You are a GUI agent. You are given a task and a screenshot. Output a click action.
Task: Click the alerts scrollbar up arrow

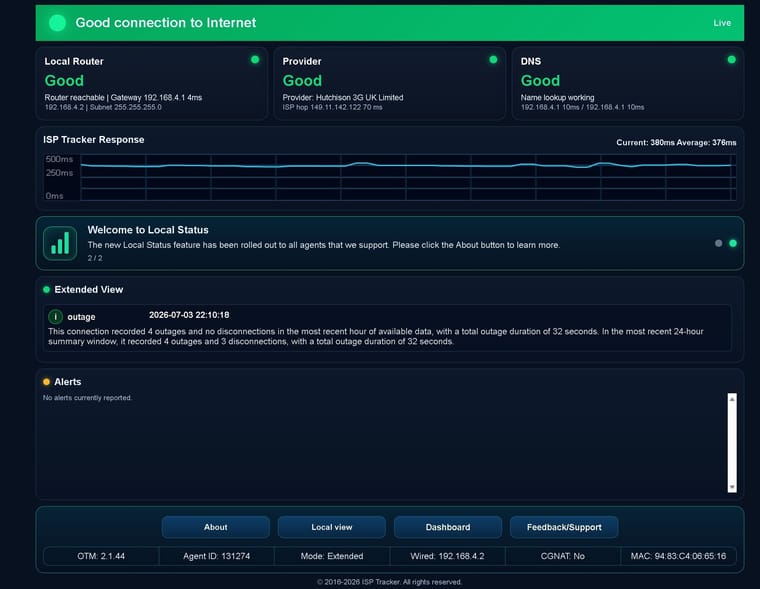pyautogui.click(x=732, y=398)
